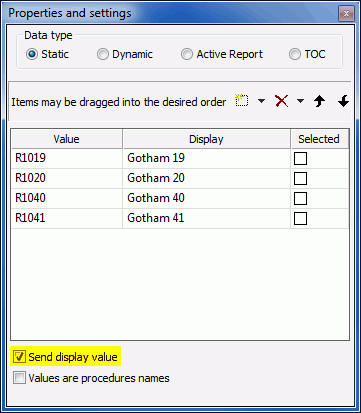Click the red Delete X icon
The height and width of the screenshot is (413, 361).
pos(282,101)
